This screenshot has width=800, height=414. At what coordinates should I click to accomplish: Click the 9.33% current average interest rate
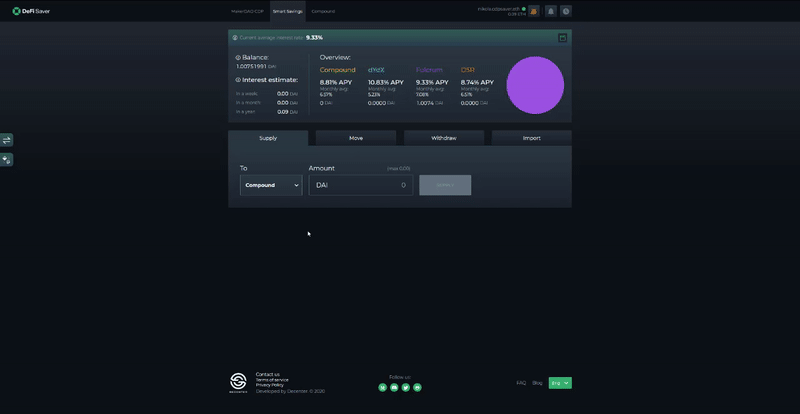(x=314, y=38)
